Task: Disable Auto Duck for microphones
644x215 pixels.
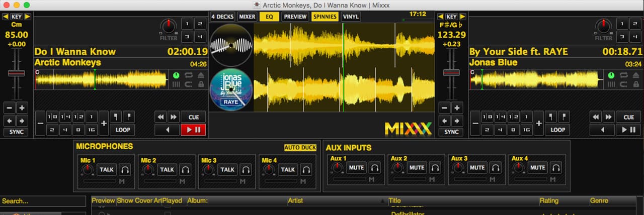Action: (300, 148)
